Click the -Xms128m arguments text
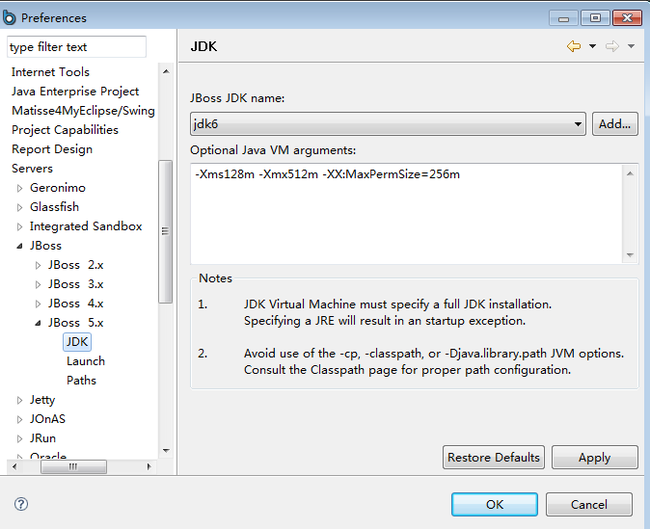Image resolution: width=650 pixels, height=529 pixels. (224, 174)
